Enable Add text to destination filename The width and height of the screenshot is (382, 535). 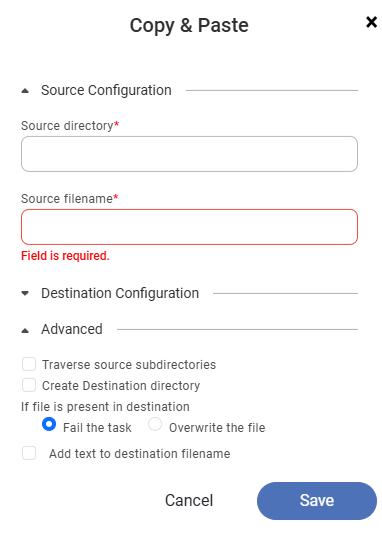pyautogui.click(x=29, y=453)
